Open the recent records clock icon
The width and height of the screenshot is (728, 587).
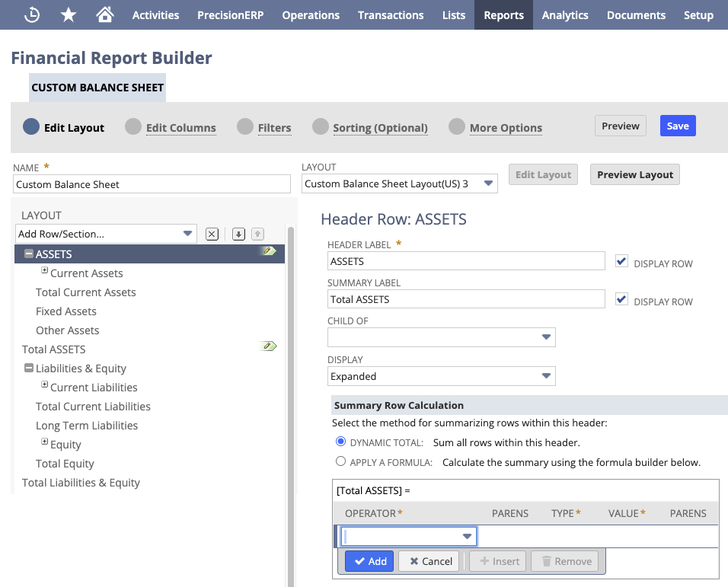[x=32, y=14]
